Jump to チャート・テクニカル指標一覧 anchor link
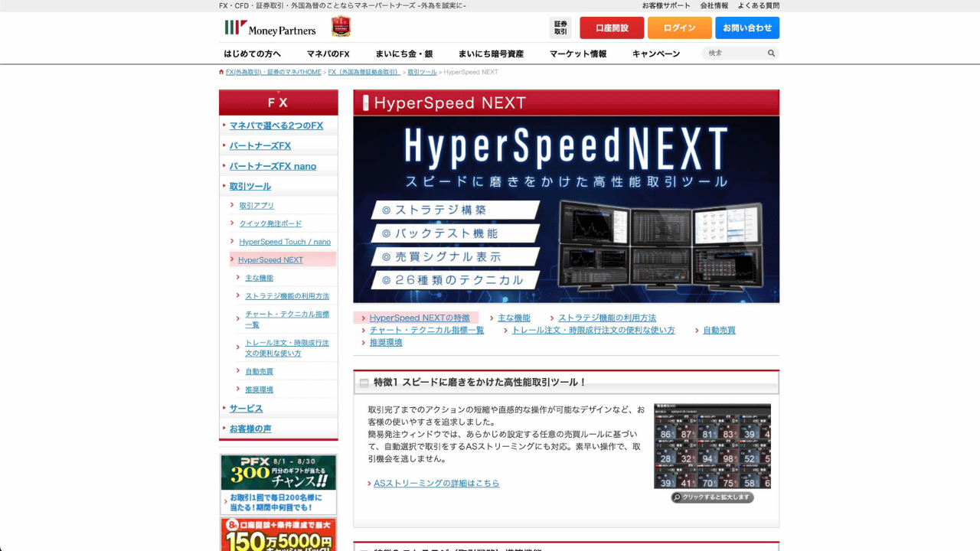Viewport: 980px width, 551px height. point(426,330)
